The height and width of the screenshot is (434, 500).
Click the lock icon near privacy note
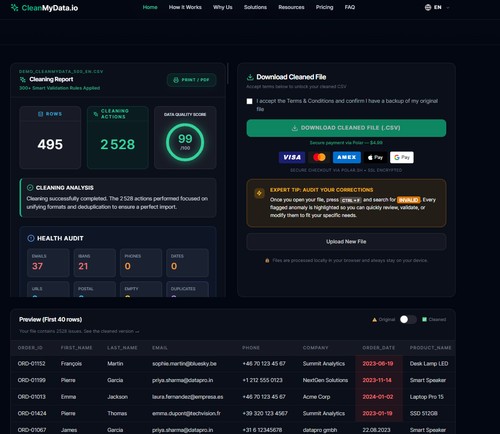click(x=267, y=260)
